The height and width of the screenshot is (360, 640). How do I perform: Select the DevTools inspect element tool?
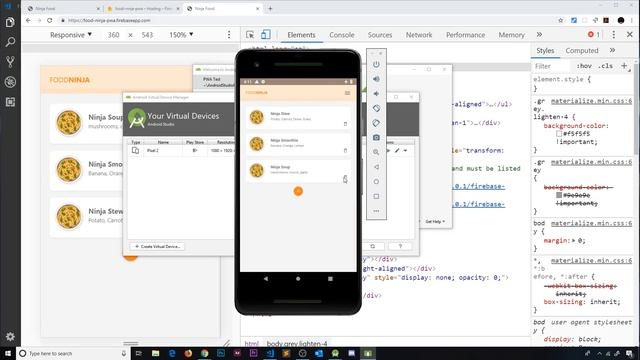tap(250, 35)
